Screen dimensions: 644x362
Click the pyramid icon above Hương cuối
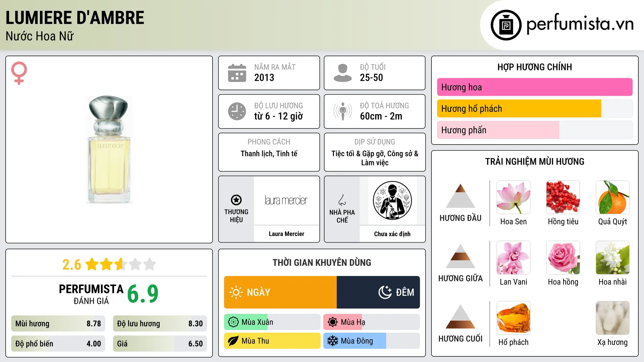pyautogui.click(x=461, y=316)
